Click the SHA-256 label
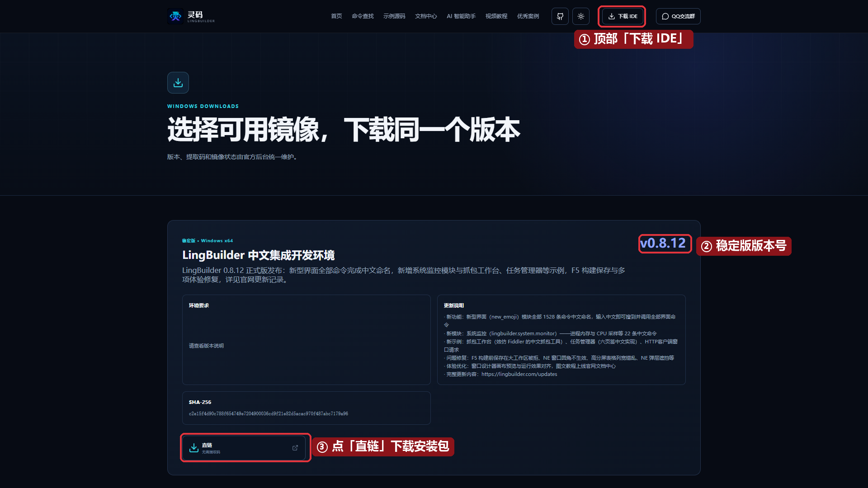868x488 pixels. click(200, 402)
